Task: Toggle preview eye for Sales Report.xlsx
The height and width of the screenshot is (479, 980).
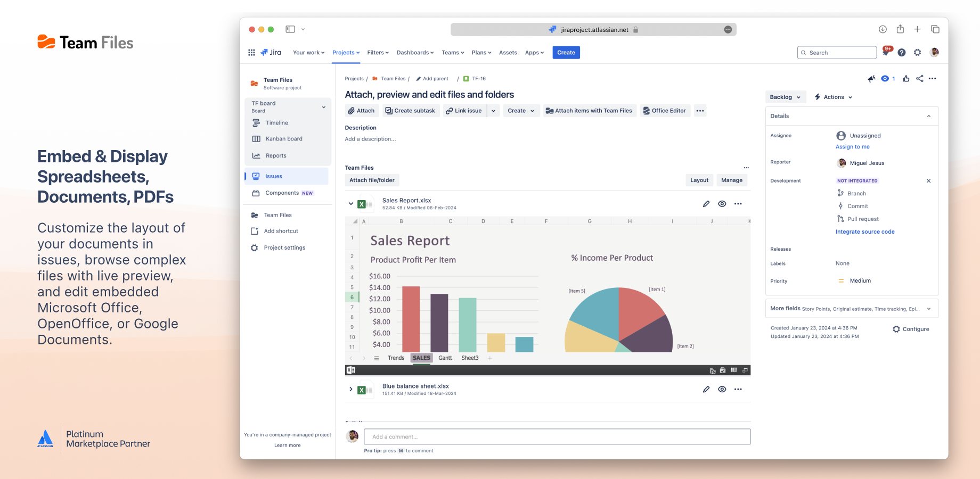Action: [722, 204]
